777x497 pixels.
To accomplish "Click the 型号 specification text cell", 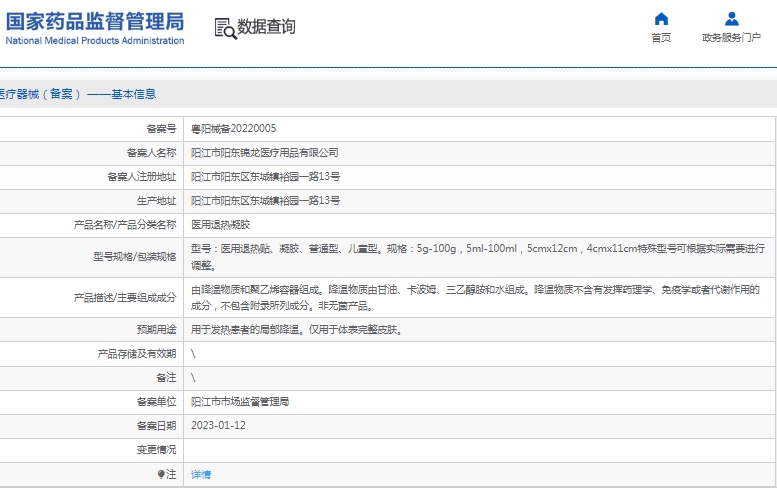I will click(x=478, y=257).
